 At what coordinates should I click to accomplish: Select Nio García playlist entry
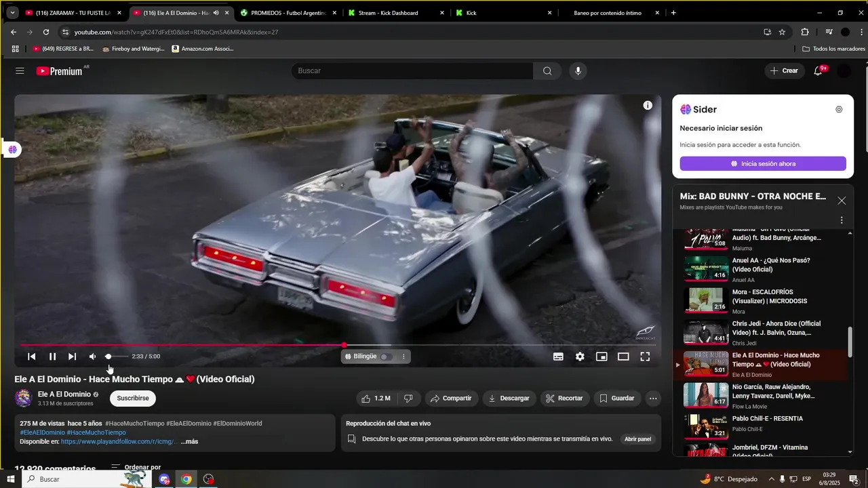pyautogui.click(x=763, y=396)
